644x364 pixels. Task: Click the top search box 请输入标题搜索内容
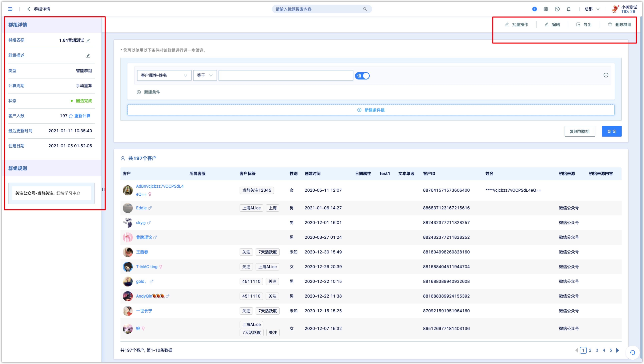[x=321, y=9]
